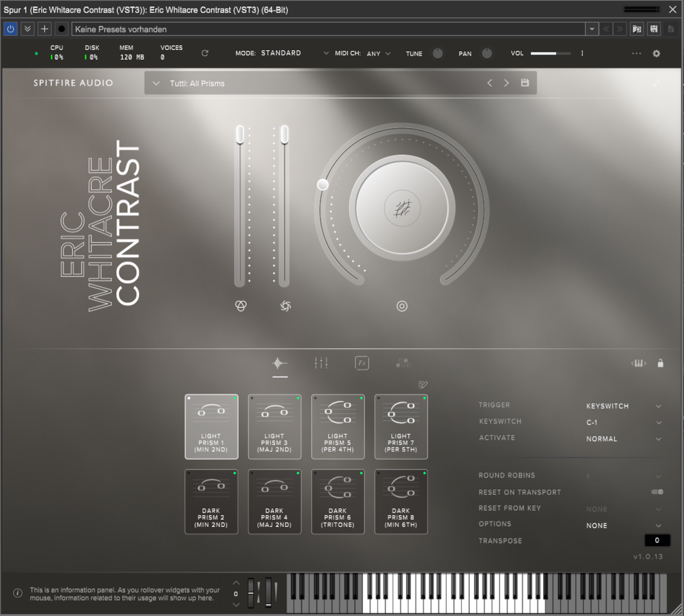
Task: Select Dark Prism 8 (Min 6th)
Action: pyautogui.click(x=401, y=501)
